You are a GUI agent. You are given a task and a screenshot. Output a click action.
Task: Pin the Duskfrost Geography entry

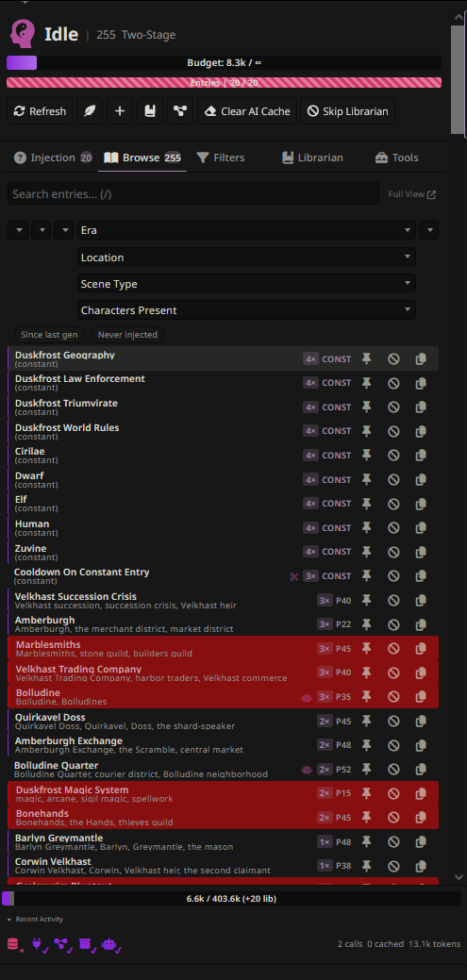pyautogui.click(x=367, y=358)
